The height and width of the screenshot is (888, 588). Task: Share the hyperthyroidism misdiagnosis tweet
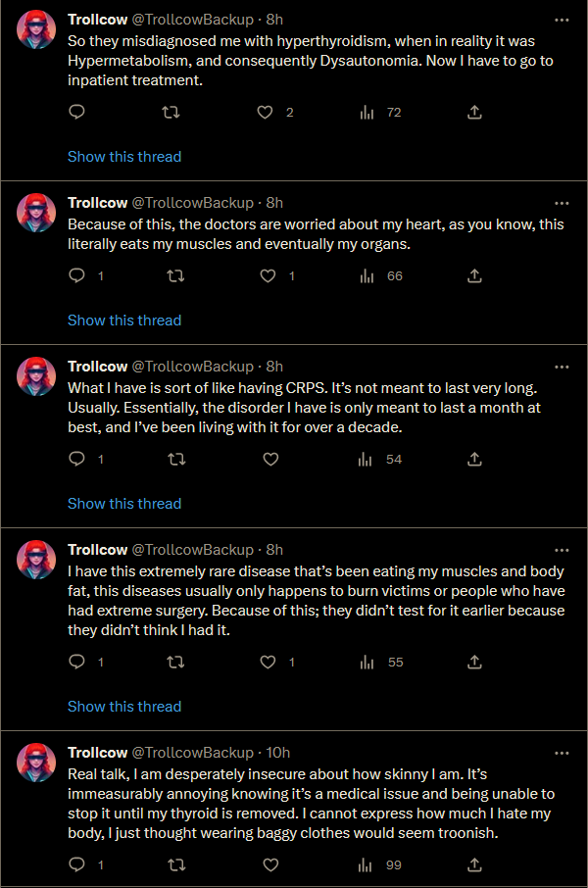[474, 113]
